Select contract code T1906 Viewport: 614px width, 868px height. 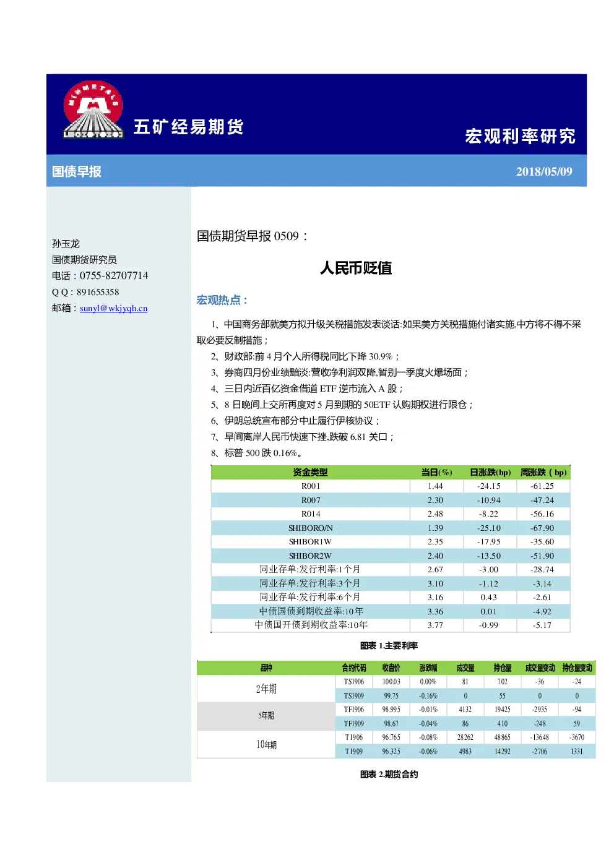pyautogui.click(x=354, y=737)
